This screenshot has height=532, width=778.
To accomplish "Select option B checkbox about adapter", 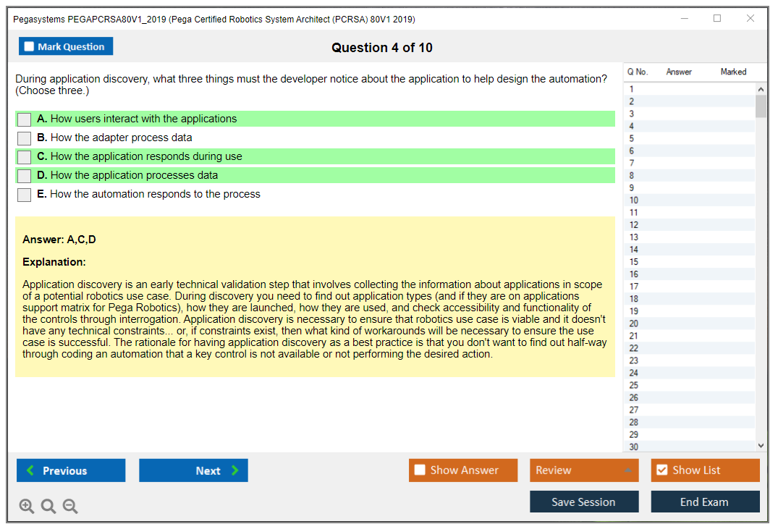I will tap(25, 138).
